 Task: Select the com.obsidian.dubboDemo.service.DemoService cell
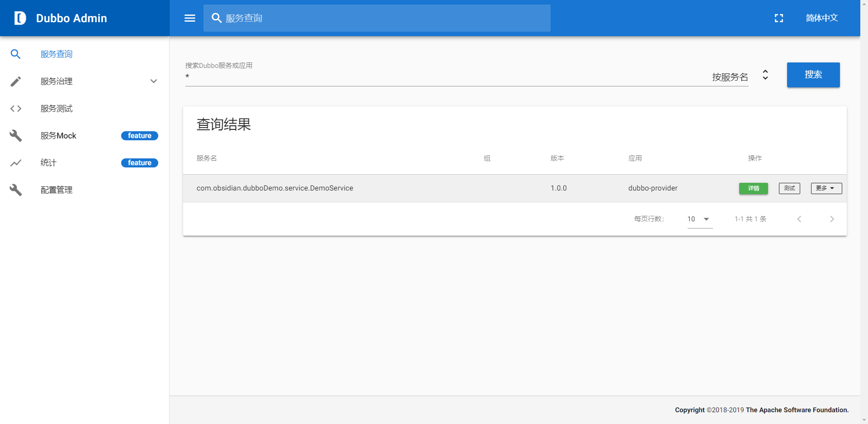point(275,188)
